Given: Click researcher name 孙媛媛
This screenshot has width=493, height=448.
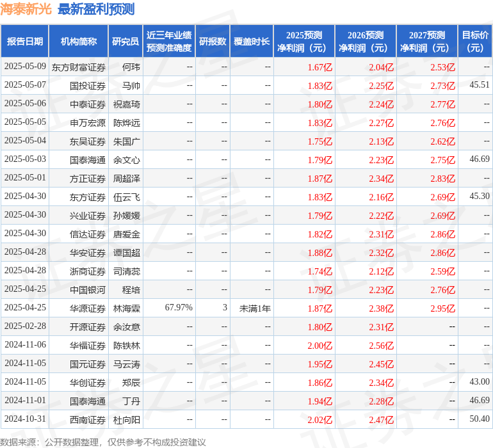Looking at the screenshot, I should click(x=127, y=215).
